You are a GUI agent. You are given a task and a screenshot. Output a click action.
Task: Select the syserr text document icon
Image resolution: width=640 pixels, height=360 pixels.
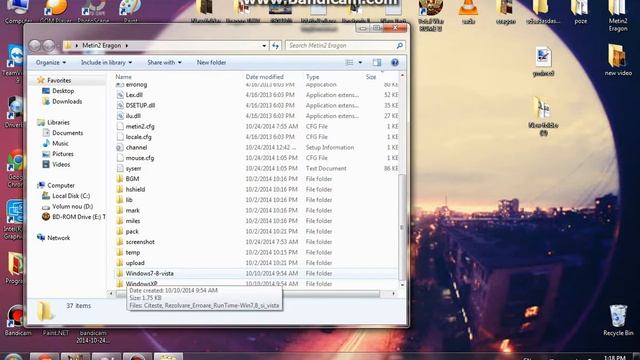click(x=120, y=168)
